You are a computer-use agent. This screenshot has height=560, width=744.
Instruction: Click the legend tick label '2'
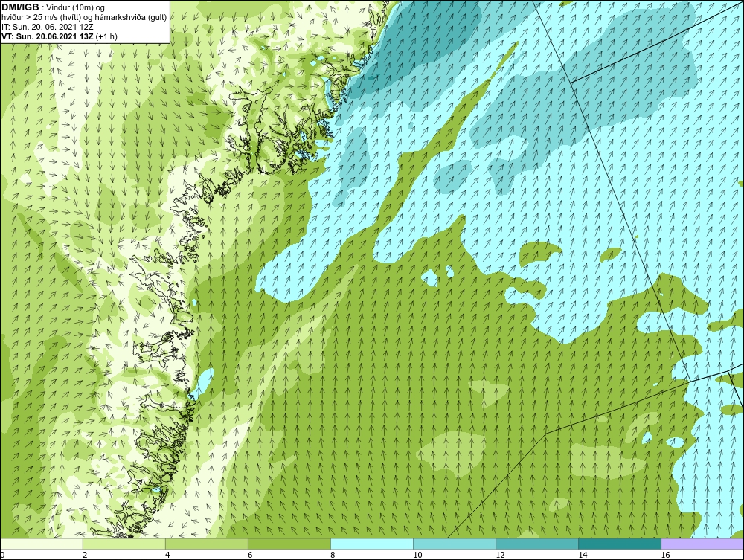(x=85, y=556)
